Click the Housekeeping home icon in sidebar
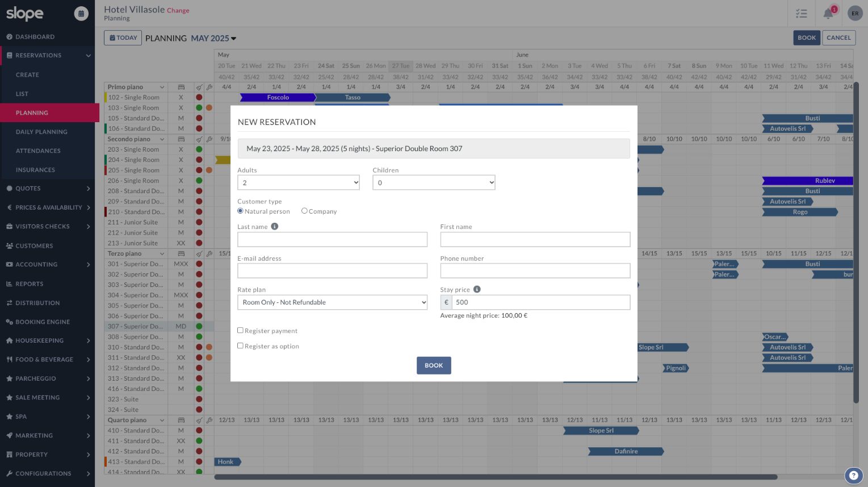The image size is (868, 487). [x=9, y=340]
